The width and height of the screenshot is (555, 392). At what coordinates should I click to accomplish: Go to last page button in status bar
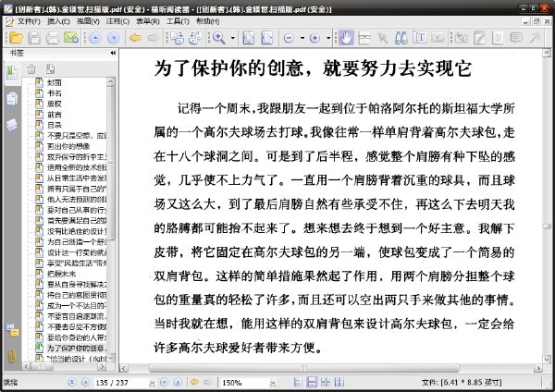coord(178,382)
